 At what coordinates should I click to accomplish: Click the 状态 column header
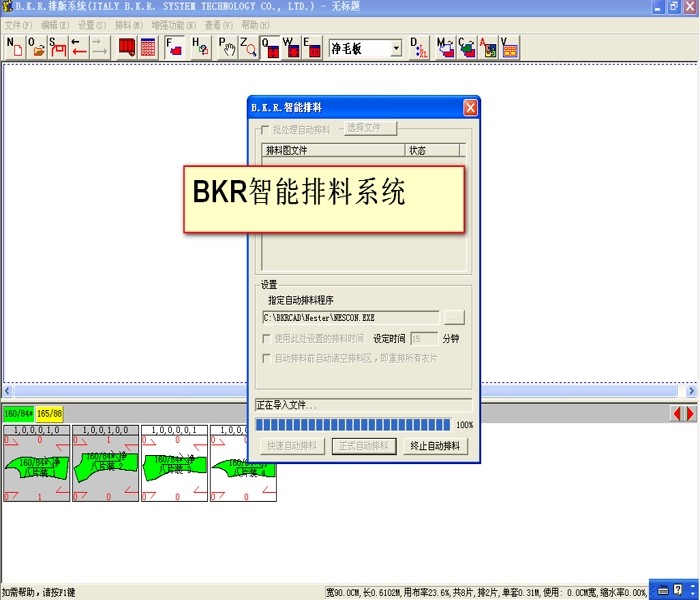[x=432, y=150]
